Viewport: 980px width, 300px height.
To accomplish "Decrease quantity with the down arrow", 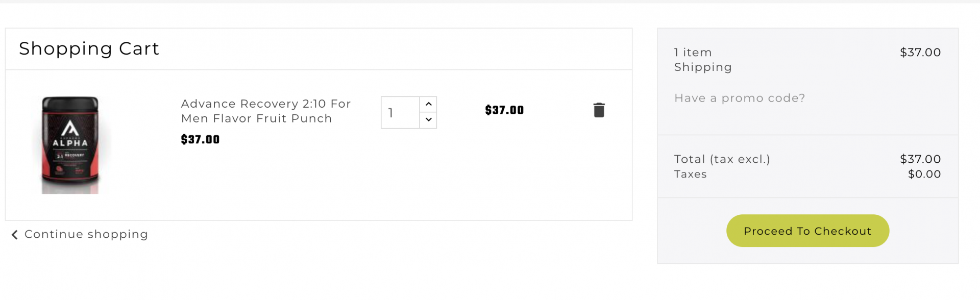I will click(428, 120).
